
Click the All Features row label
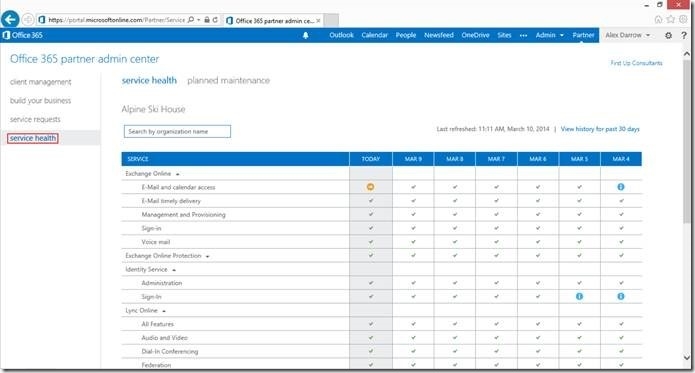[157, 324]
